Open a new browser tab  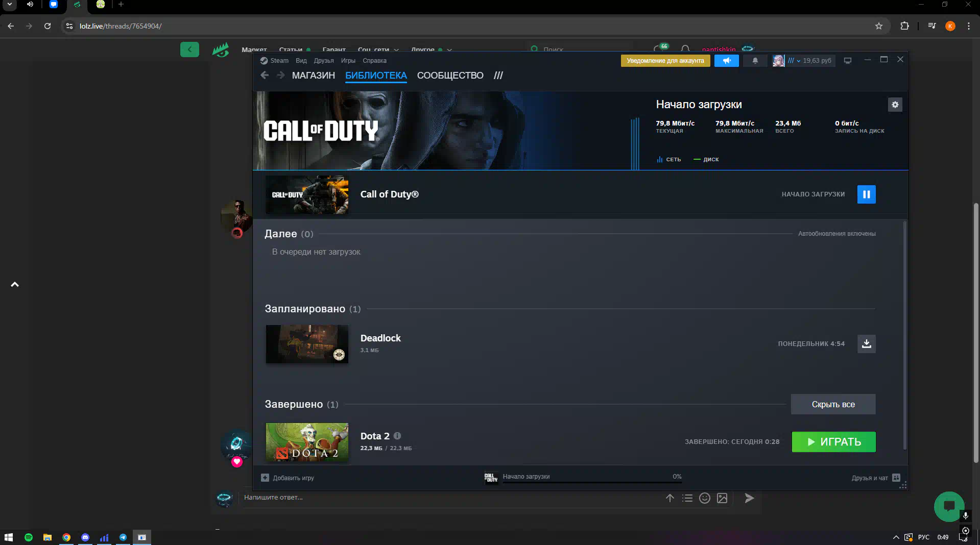click(121, 4)
